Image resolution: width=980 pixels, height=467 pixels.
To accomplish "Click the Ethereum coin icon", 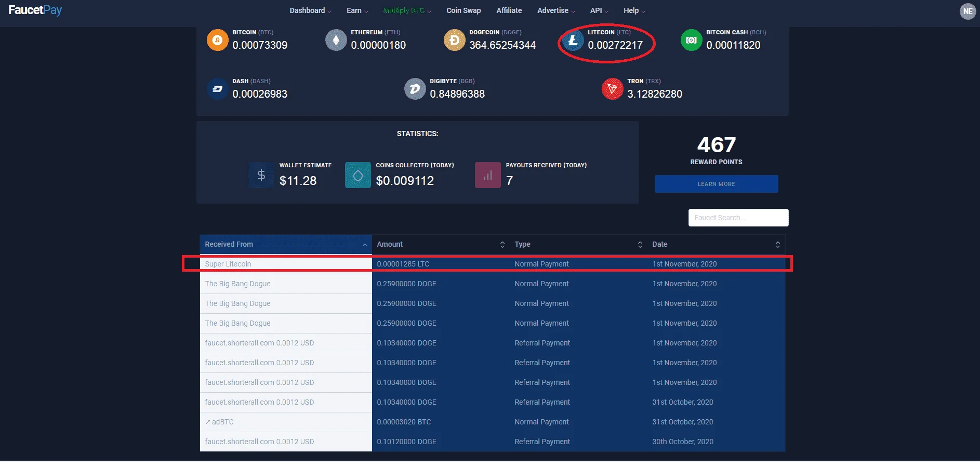I will tap(336, 40).
